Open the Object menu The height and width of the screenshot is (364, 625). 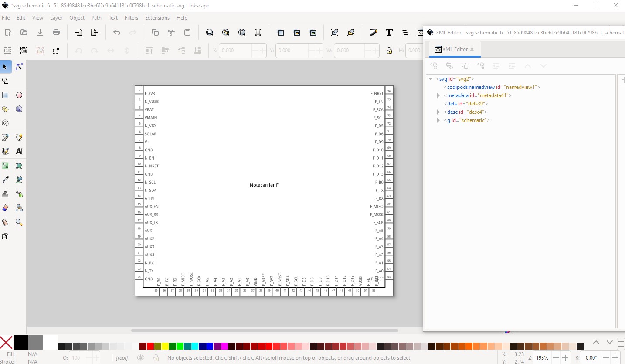[77, 18]
